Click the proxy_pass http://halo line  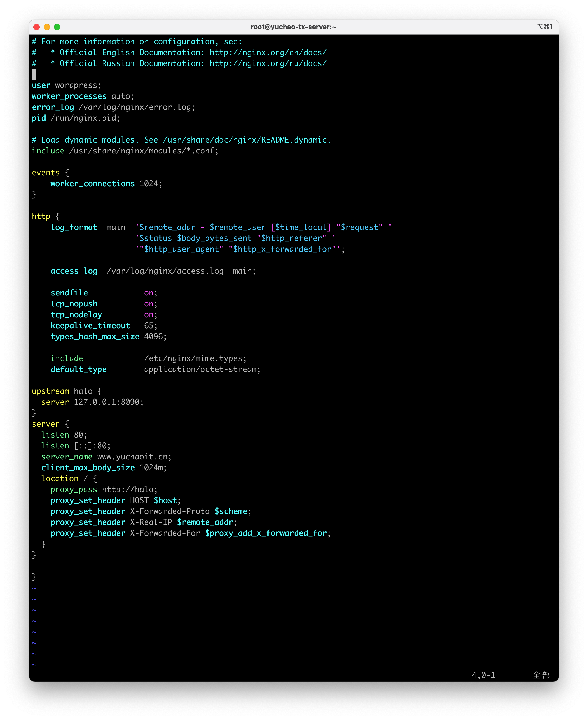tap(104, 490)
